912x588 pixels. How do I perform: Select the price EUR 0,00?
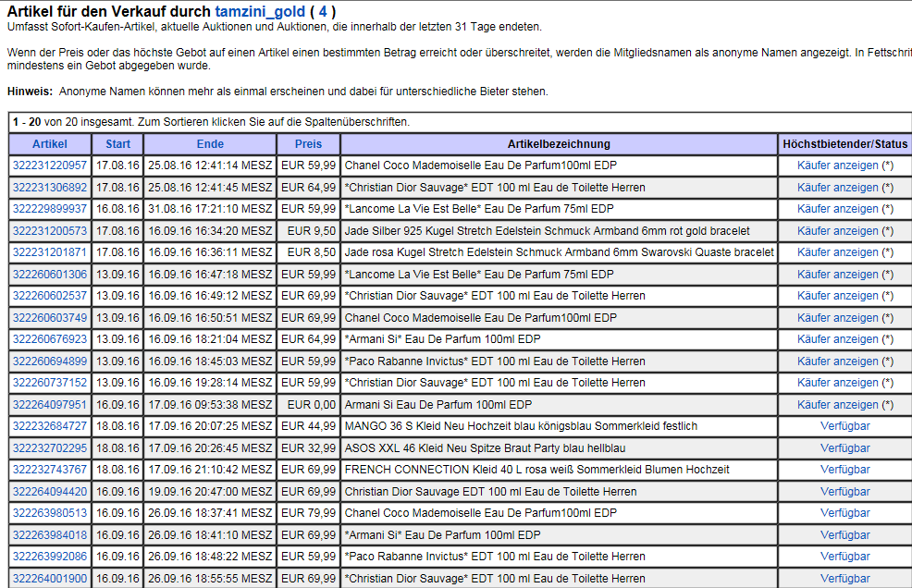click(312, 405)
